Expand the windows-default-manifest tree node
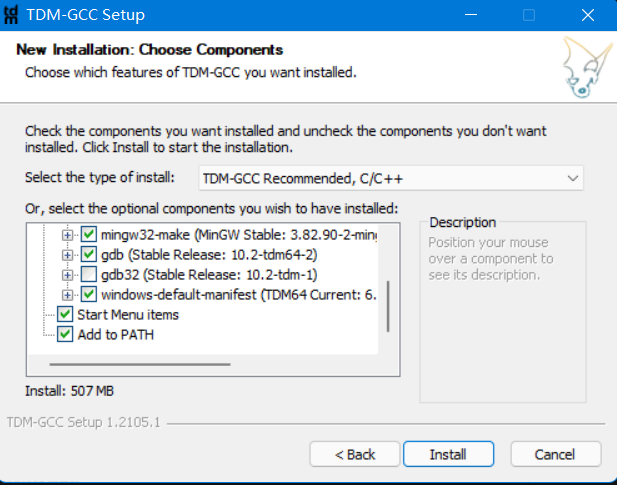Viewport: 617px width, 485px height. point(68,295)
